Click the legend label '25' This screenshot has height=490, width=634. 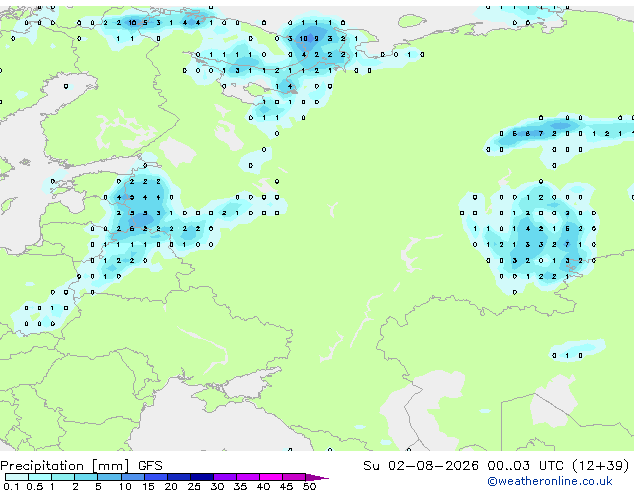tap(194, 486)
